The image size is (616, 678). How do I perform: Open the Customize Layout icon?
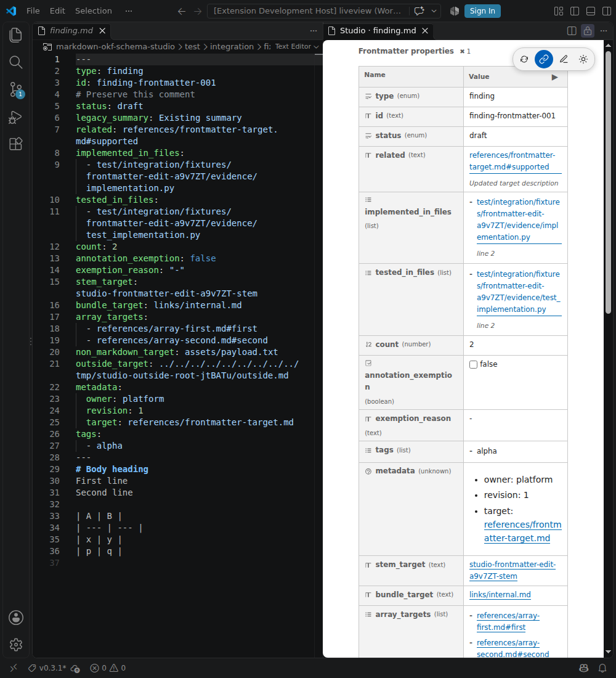point(559,11)
